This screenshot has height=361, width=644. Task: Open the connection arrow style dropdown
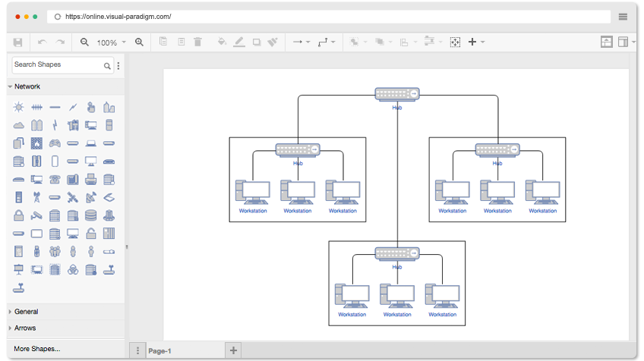pyautogui.click(x=301, y=42)
